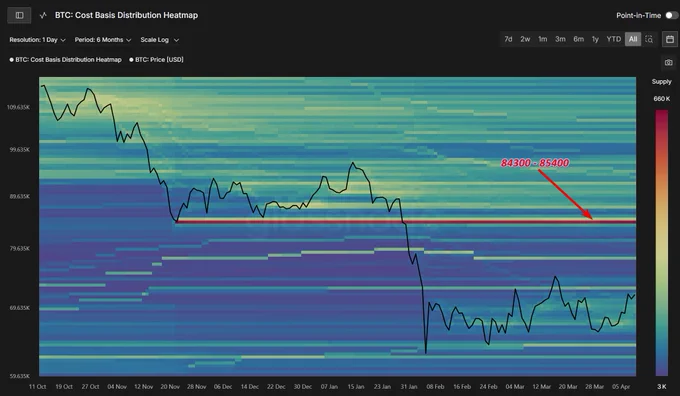Click the 79.635K y-axis label
The height and width of the screenshot is (396, 680).
pos(20,249)
